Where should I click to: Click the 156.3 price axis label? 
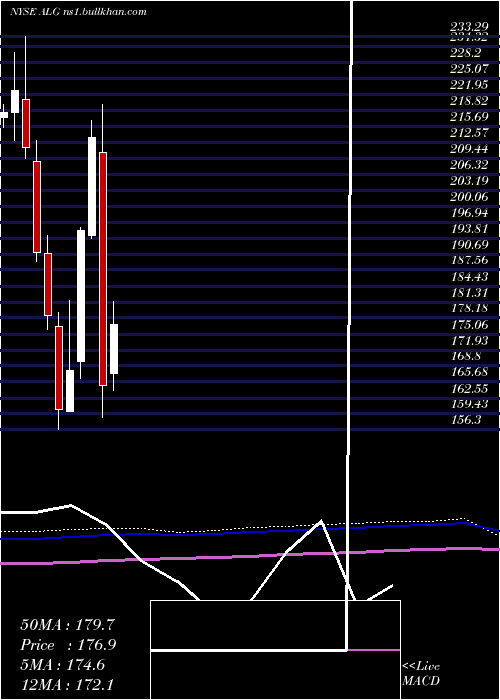pyautogui.click(x=465, y=421)
